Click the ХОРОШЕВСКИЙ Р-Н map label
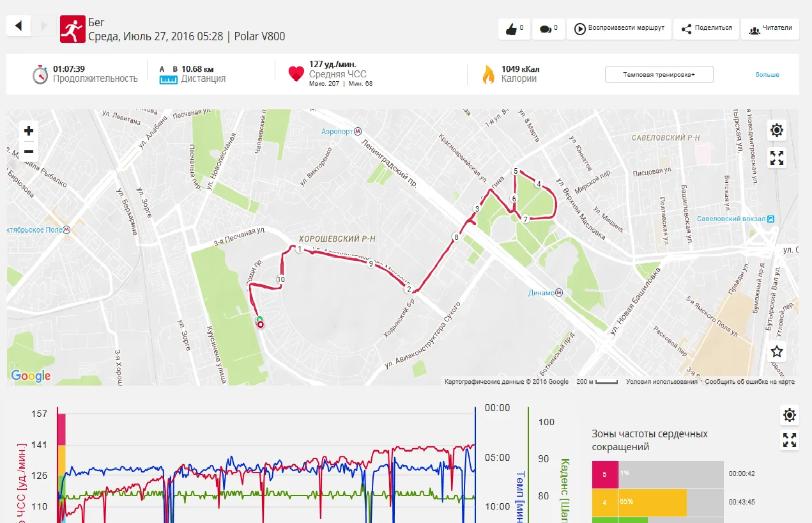 [337, 238]
